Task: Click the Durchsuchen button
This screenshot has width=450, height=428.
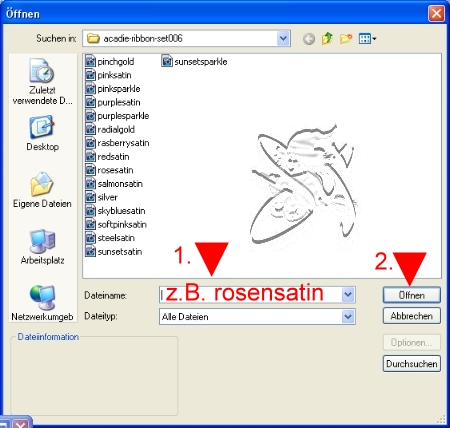Action: (x=412, y=364)
